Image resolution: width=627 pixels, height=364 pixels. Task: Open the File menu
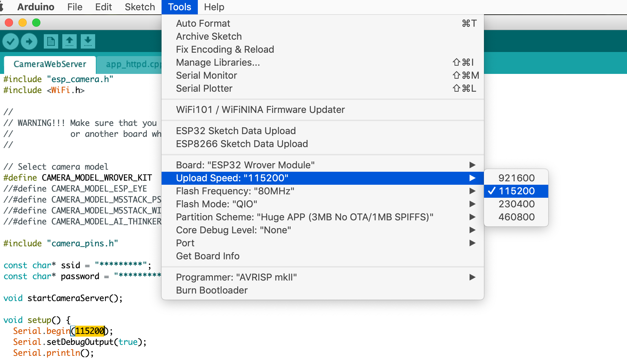(x=75, y=7)
